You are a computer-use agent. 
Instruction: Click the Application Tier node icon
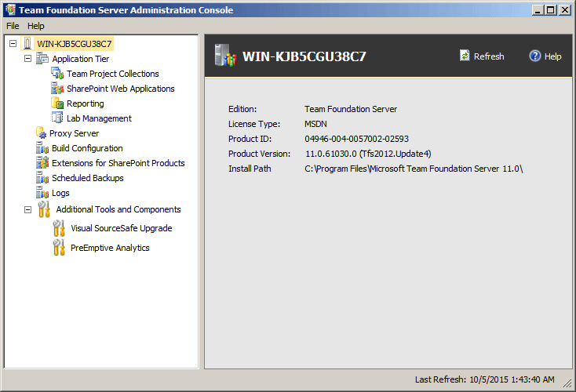[42, 59]
